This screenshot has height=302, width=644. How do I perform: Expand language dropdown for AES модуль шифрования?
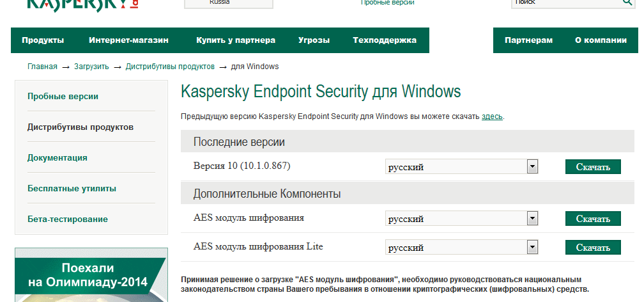[461, 218]
